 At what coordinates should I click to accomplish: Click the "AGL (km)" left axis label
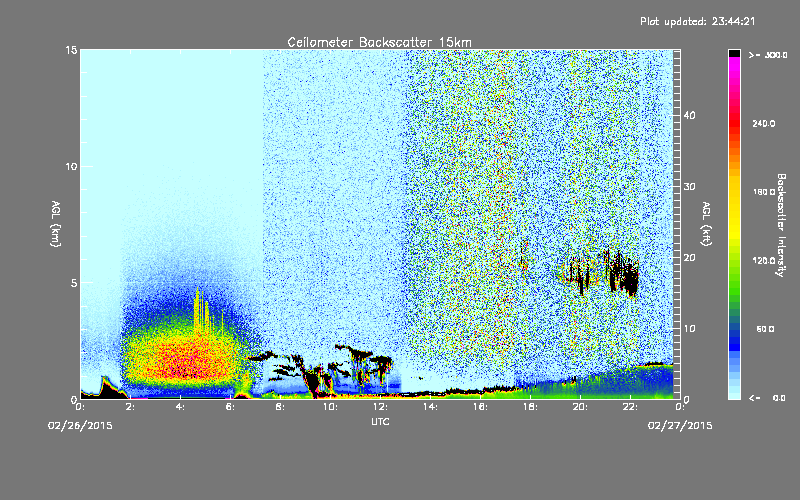tap(56, 224)
